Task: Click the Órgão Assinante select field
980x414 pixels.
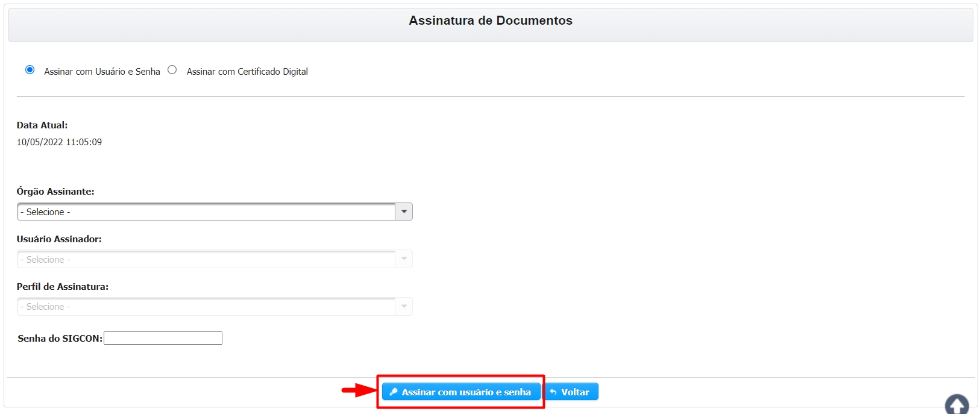Action: pos(206,212)
